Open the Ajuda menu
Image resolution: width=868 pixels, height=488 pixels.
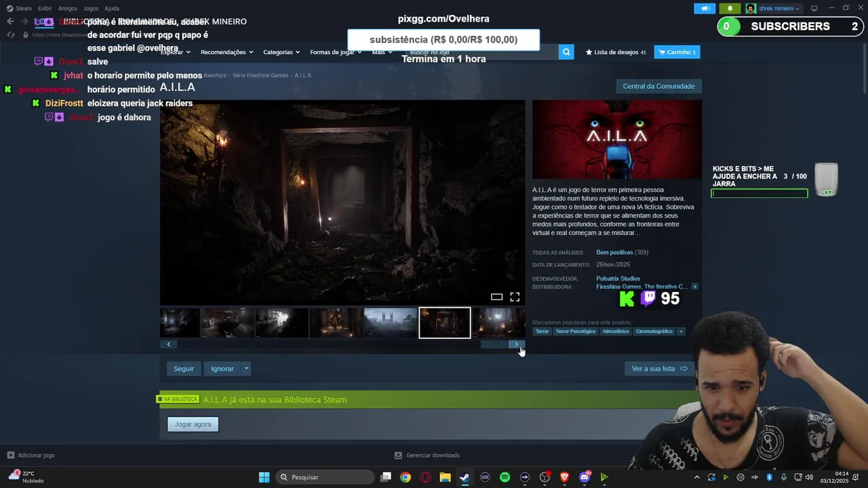pyautogui.click(x=112, y=8)
